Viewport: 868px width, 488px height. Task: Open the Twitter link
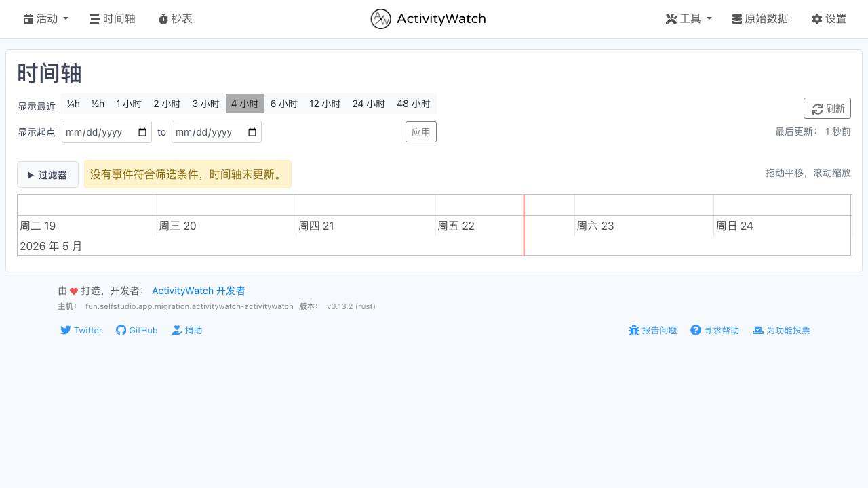(81, 330)
